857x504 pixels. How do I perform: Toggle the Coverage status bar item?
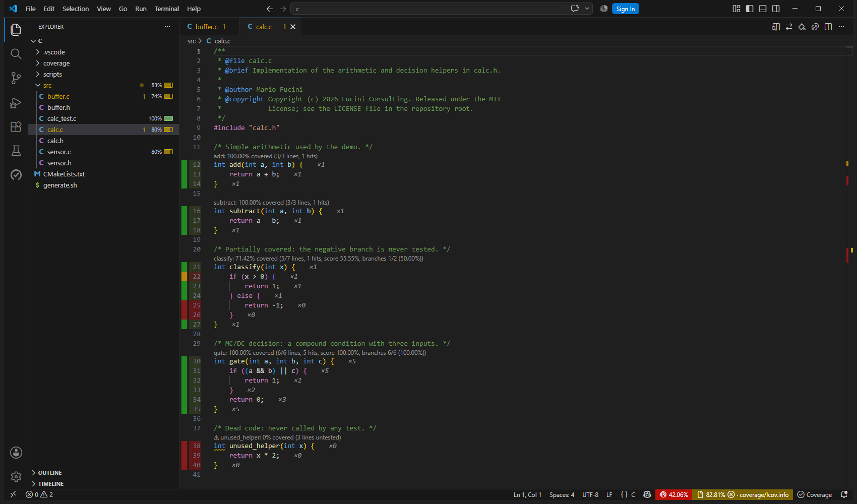tap(815, 495)
